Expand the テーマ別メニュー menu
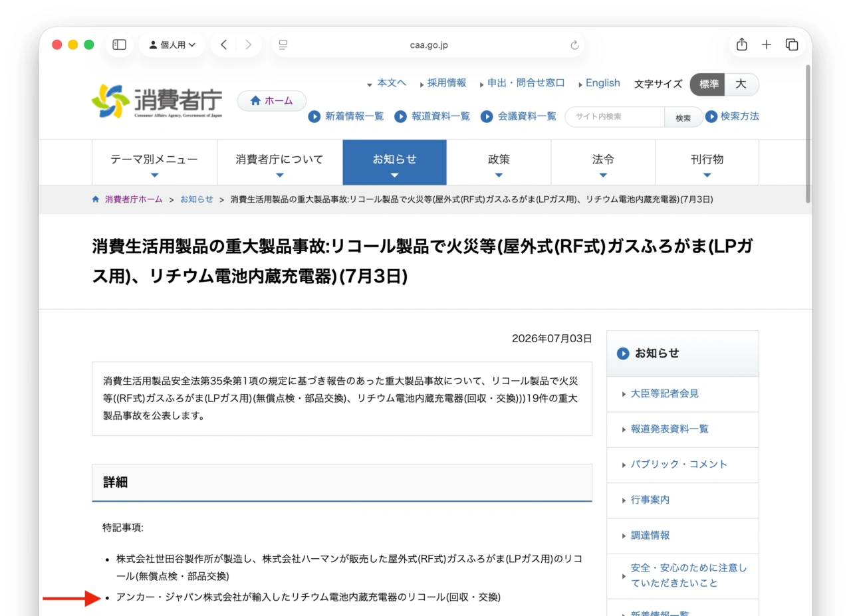Viewport: 851px width, 616px height. click(154, 163)
